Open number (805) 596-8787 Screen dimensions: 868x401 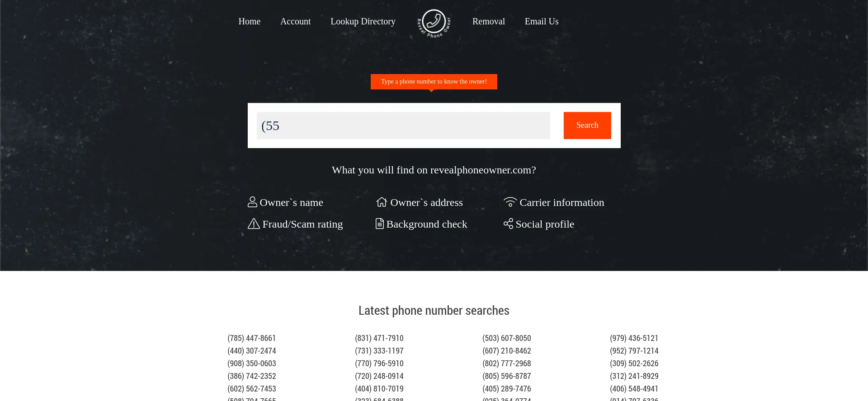(507, 376)
